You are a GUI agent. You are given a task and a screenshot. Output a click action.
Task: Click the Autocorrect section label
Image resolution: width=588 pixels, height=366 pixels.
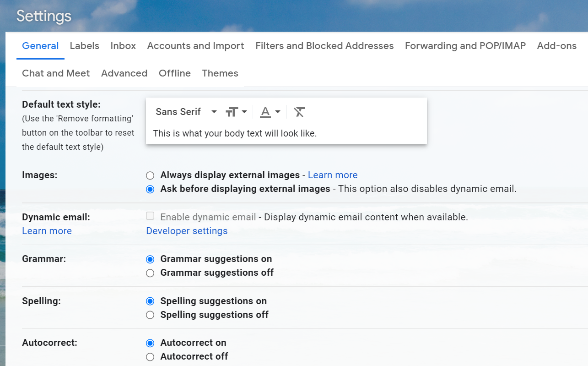pos(49,343)
